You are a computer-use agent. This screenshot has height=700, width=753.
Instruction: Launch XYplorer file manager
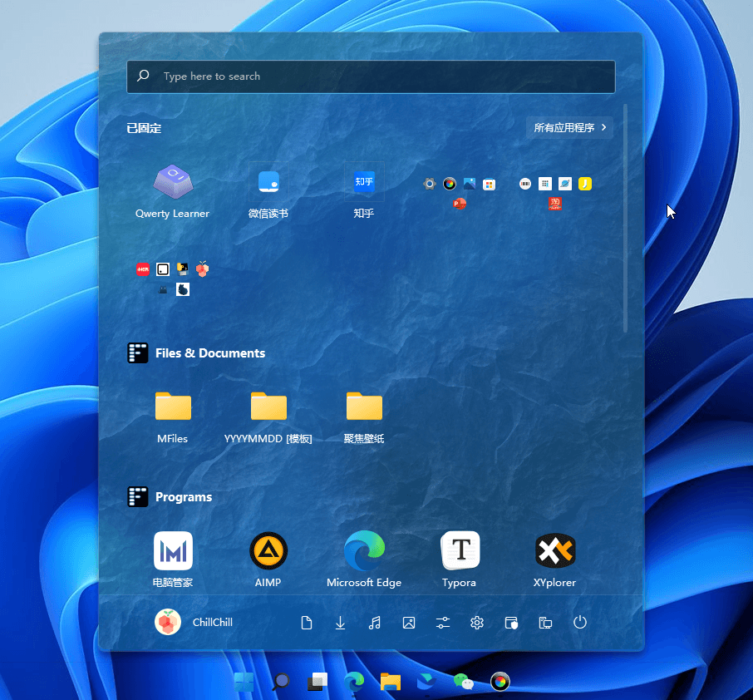[554, 560]
